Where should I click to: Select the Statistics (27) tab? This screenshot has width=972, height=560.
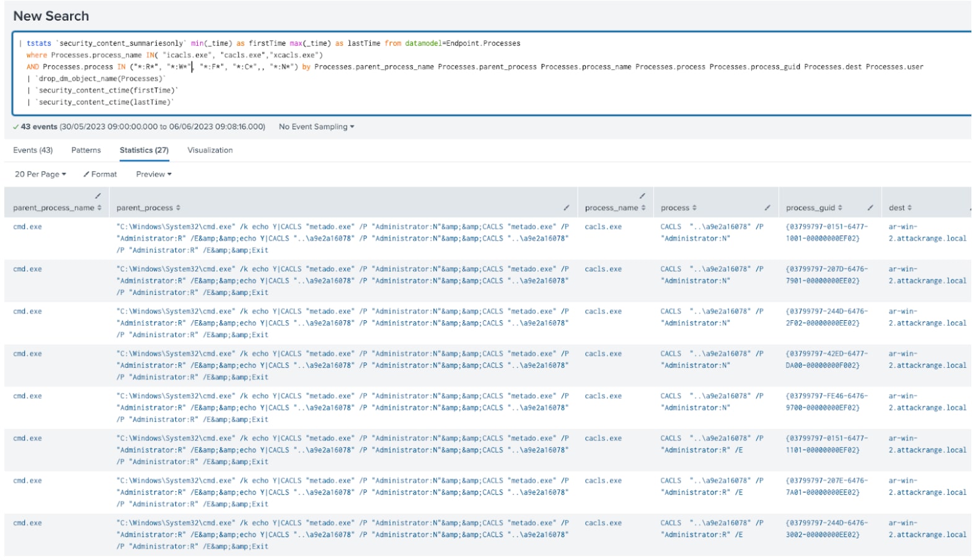tap(144, 150)
